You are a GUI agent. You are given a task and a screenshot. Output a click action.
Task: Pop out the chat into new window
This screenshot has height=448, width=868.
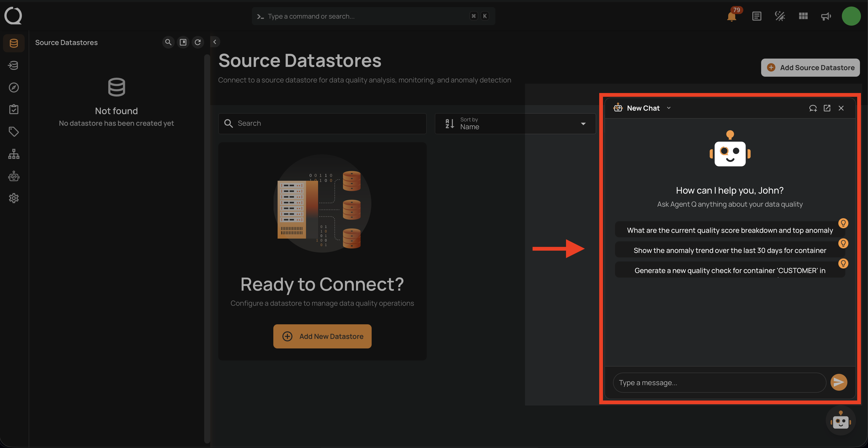click(x=827, y=108)
